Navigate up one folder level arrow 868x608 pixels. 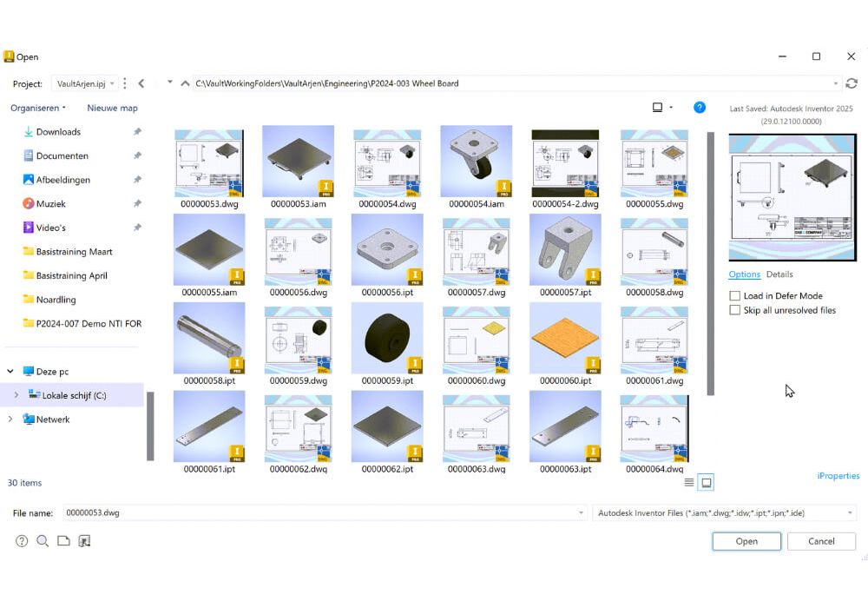click(185, 83)
